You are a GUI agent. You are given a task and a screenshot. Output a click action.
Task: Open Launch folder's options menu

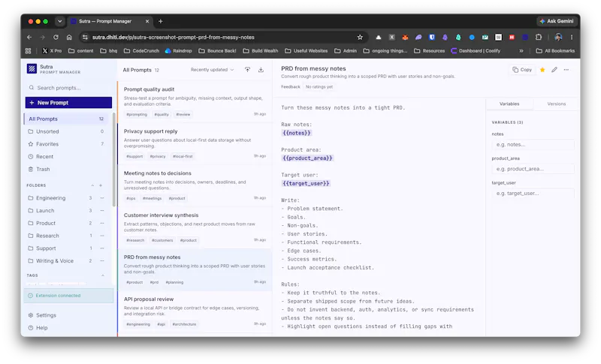pos(102,210)
